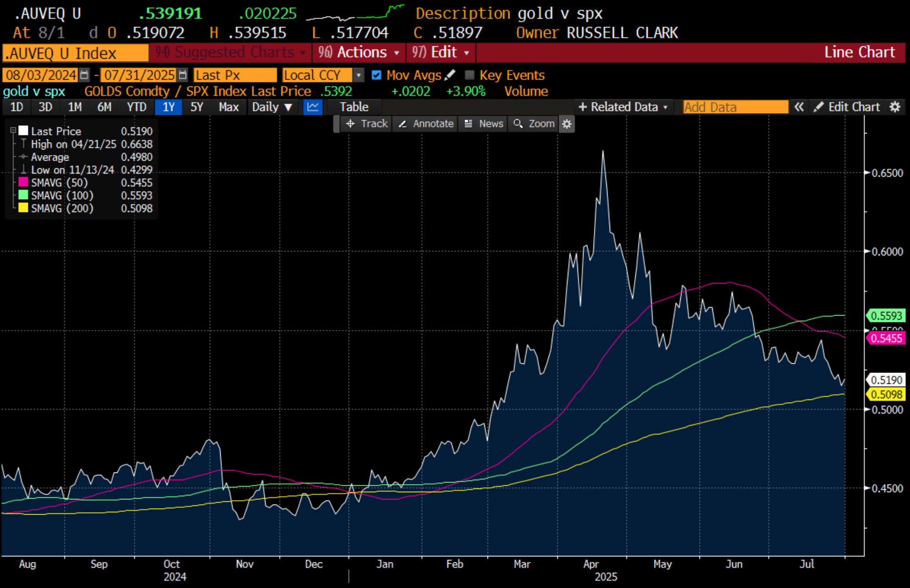This screenshot has height=588, width=910.
Task: Click the Edit Chart button
Action: point(847,107)
